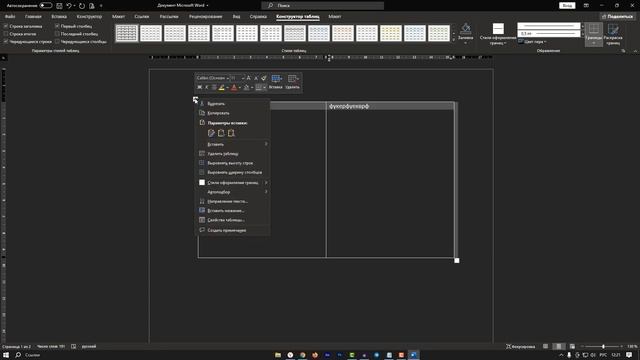Click the red font color icon

[234, 87]
